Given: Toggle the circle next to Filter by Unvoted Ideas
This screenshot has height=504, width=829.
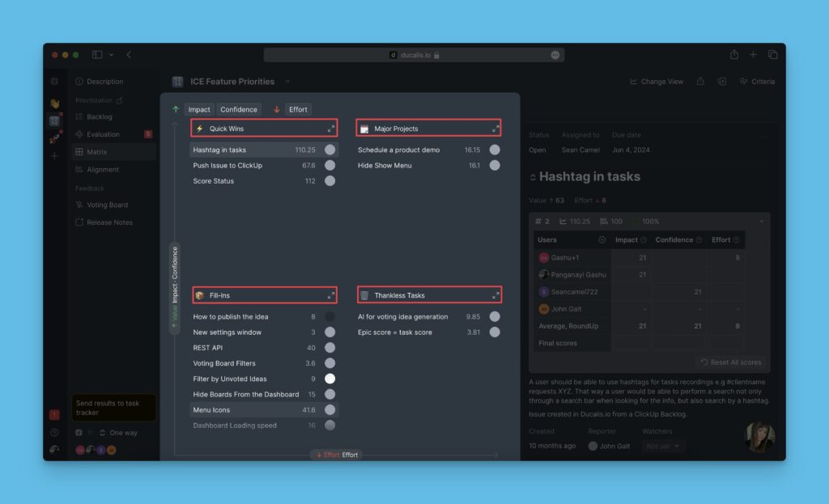Looking at the screenshot, I should coord(329,379).
